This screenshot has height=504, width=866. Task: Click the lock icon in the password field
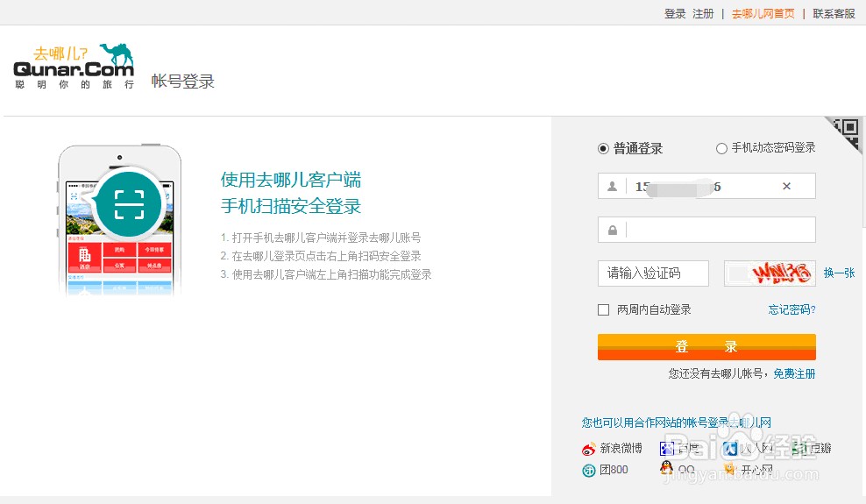(612, 231)
